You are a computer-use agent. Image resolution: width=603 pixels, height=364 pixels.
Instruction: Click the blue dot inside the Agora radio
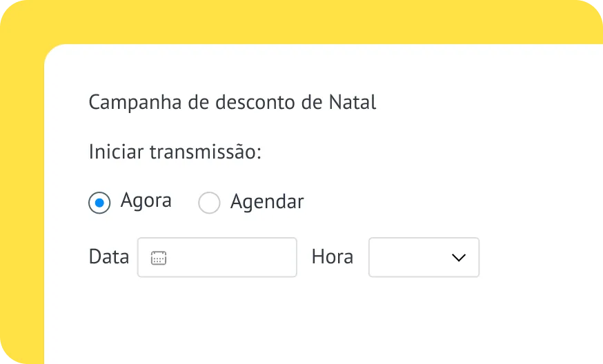99,203
